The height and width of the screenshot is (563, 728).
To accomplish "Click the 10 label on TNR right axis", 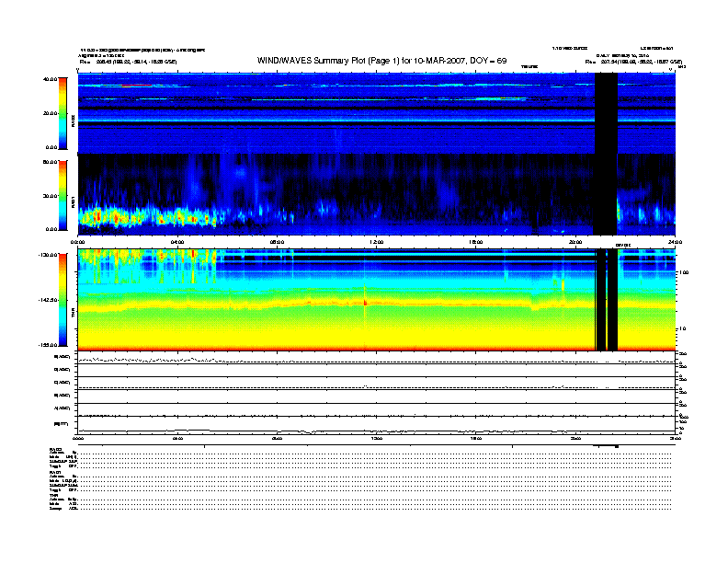I will pos(684,329).
